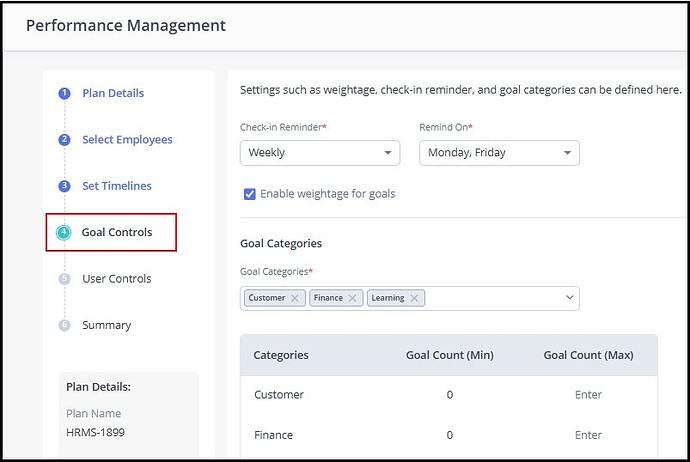Remove the Customer category tag

[295, 298]
